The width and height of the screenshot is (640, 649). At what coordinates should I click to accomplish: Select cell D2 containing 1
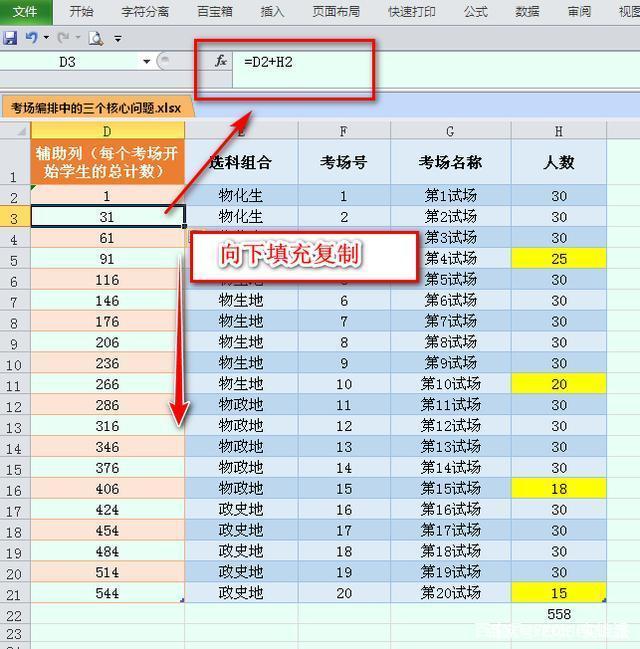108,195
